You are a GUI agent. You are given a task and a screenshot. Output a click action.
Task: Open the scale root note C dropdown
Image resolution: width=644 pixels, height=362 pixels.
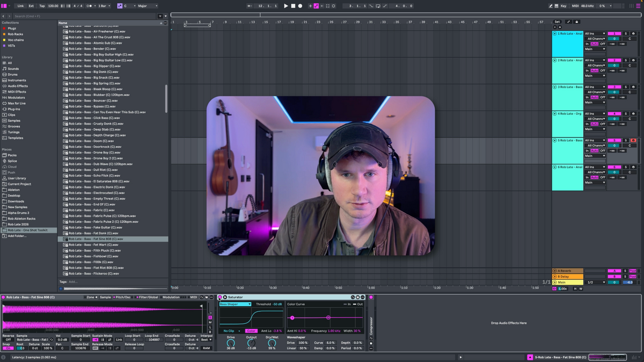[x=129, y=6]
